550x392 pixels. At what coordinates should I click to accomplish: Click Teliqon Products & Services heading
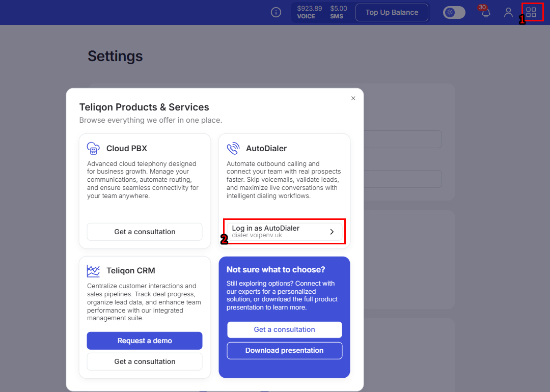tap(144, 107)
